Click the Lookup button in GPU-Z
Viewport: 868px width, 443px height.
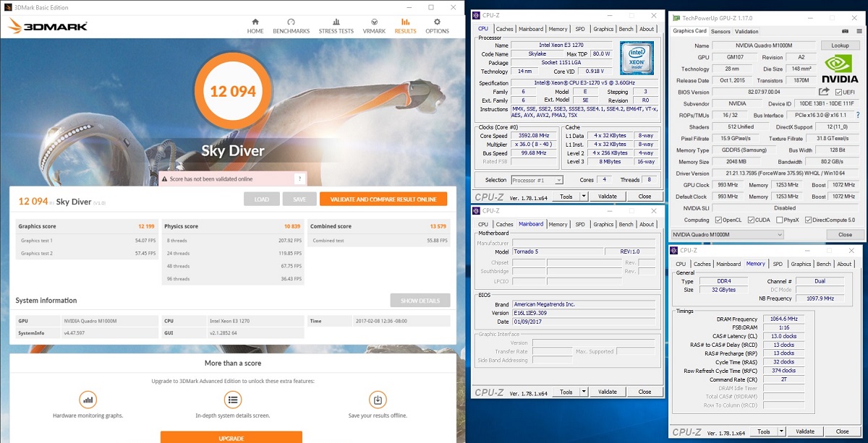(x=840, y=45)
